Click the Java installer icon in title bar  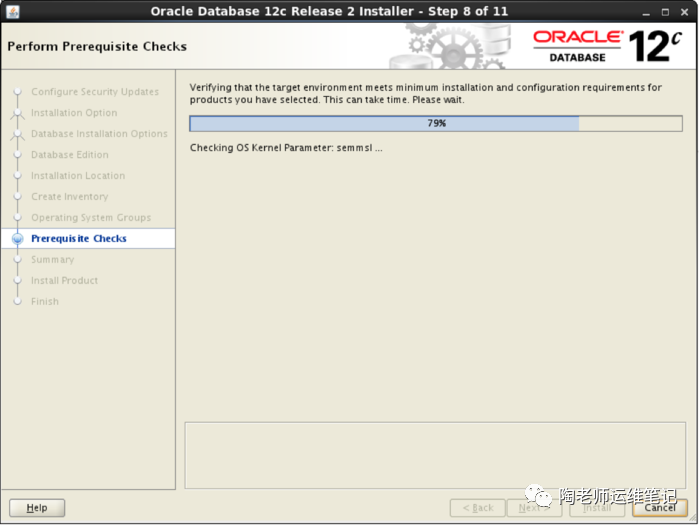13,11
